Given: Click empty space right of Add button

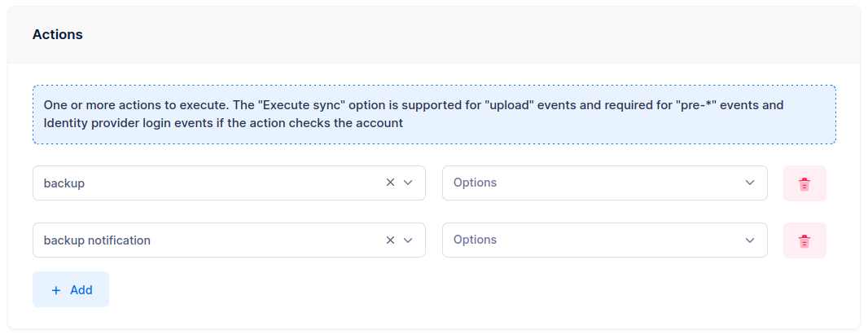Looking at the screenshot, I should click(407, 290).
